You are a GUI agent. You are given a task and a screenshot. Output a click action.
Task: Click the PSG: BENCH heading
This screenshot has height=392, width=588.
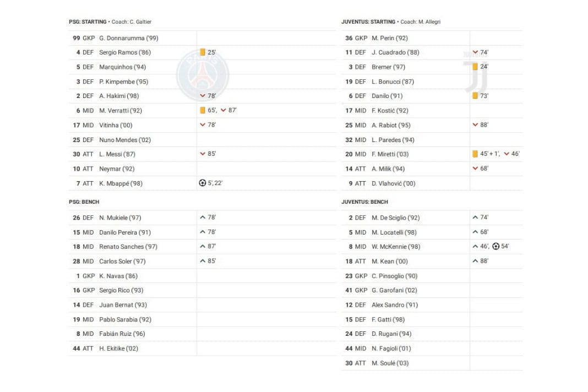click(x=84, y=202)
